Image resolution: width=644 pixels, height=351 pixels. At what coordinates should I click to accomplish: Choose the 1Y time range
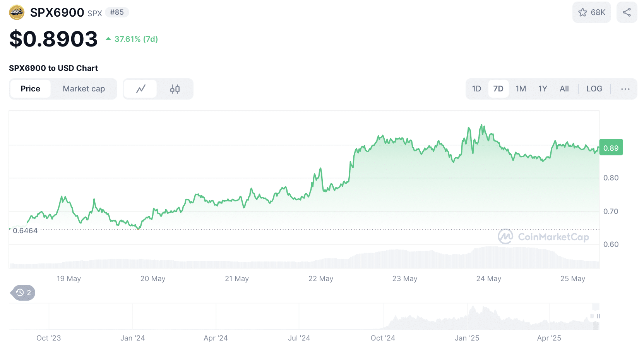[543, 89]
